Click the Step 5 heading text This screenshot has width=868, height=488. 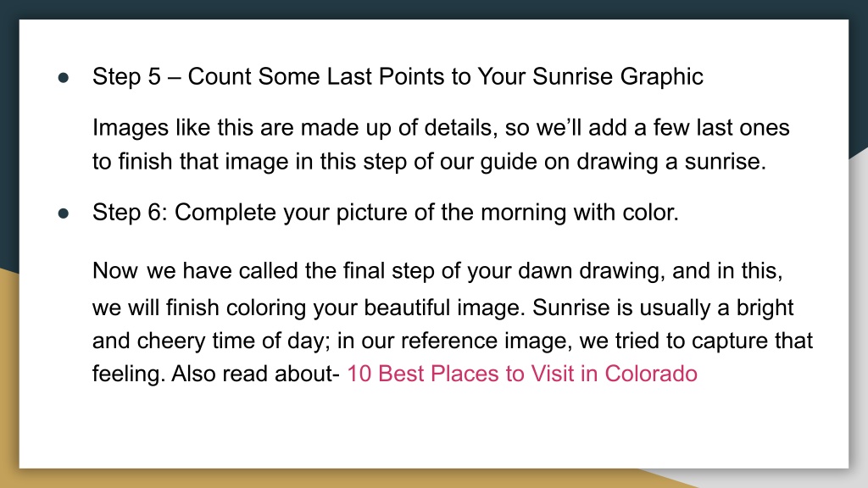pyautogui.click(x=398, y=77)
